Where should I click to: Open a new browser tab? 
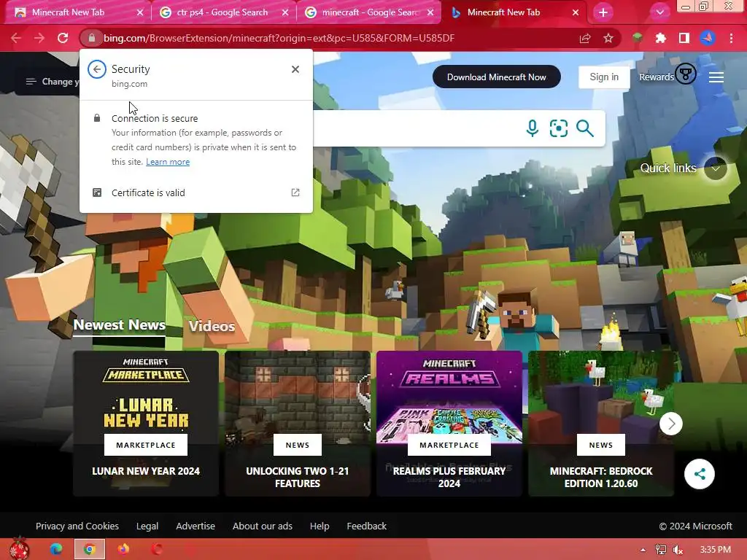click(603, 12)
